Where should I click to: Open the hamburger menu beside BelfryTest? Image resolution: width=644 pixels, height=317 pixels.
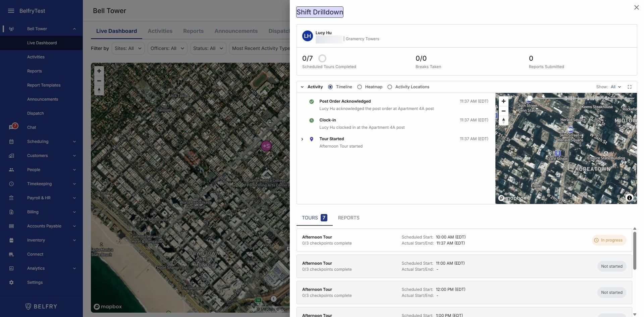[11, 11]
